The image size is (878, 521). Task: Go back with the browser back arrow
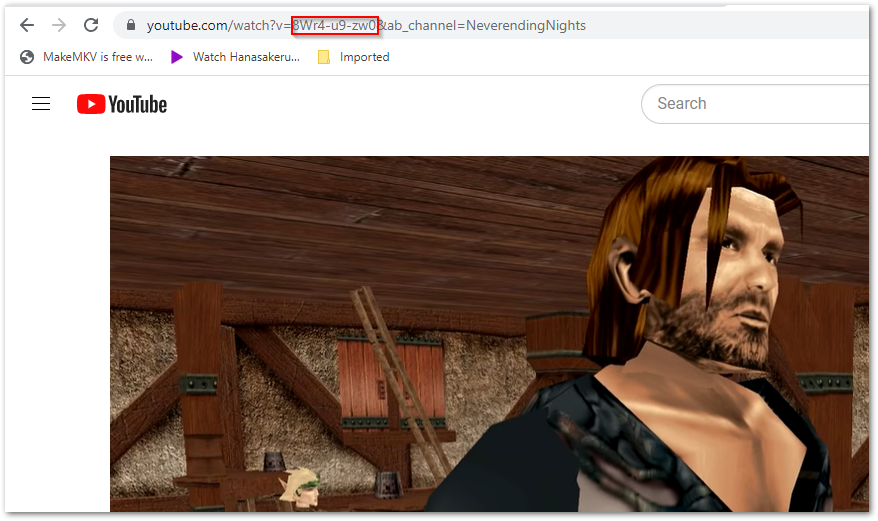coord(27,25)
